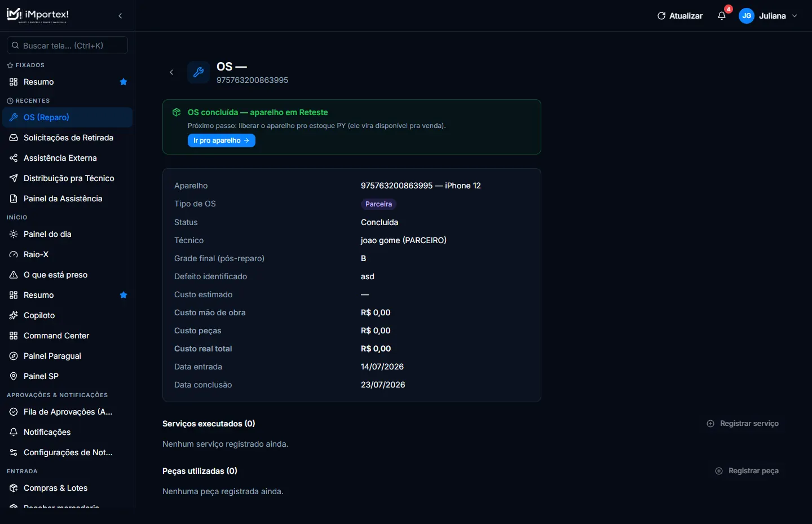Collapse the sidebar with the chevron
812x524 pixels.
point(120,16)
